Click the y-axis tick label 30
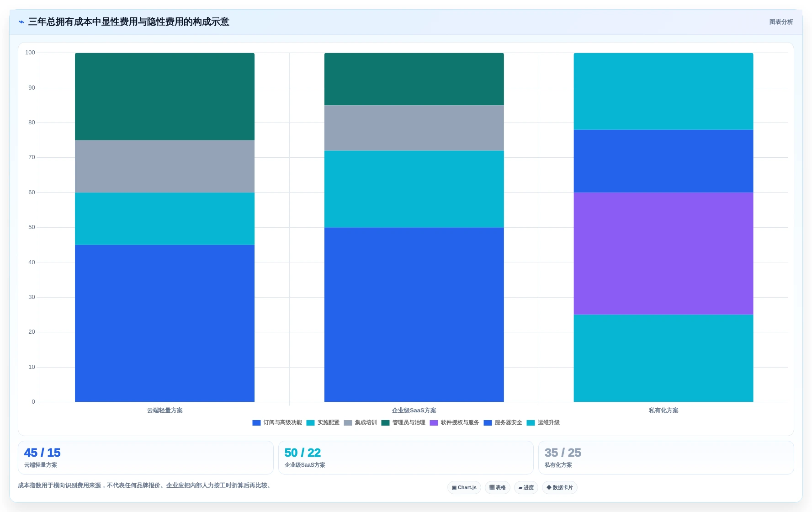This screenshot has height=512, width=812. click(x=32, y=297)
